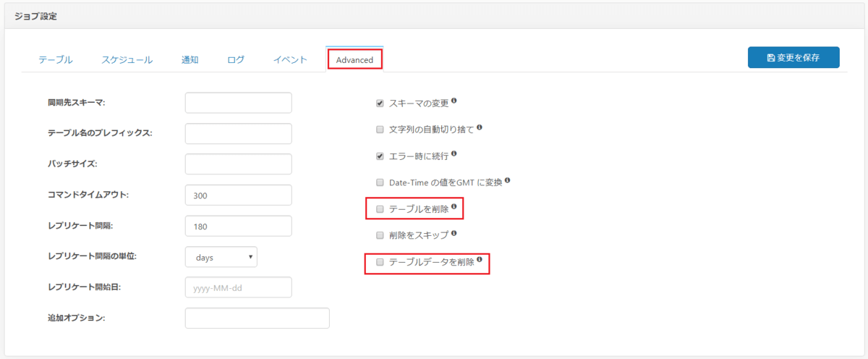The width and height of the screenshot is (868, 359).
Task: Enable 文字列の自動切り捨て checkbox
Action: [x=380, y=130]
